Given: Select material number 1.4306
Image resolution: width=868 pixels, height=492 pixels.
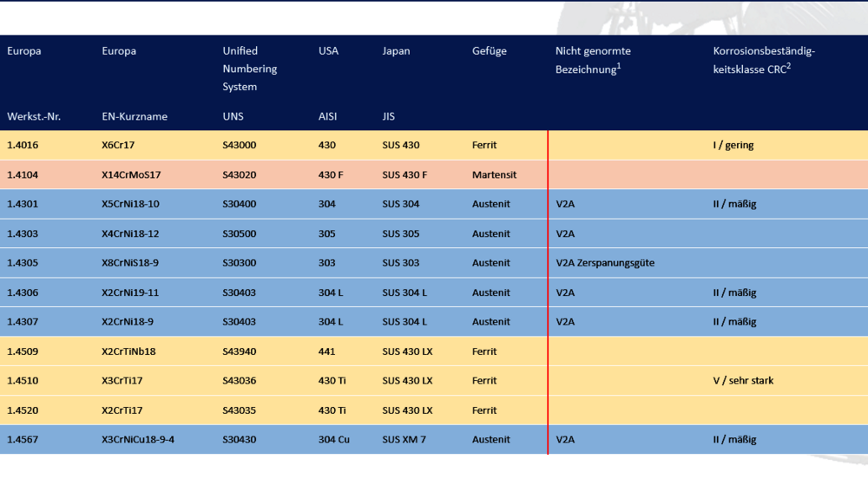Looking at the screenshot, I should 23,292.
